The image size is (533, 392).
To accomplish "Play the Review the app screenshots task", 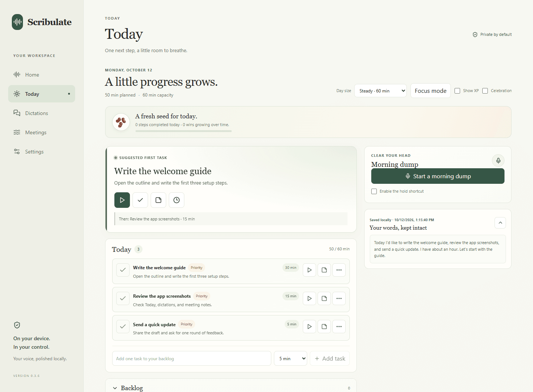I will (x=309, y=298).
